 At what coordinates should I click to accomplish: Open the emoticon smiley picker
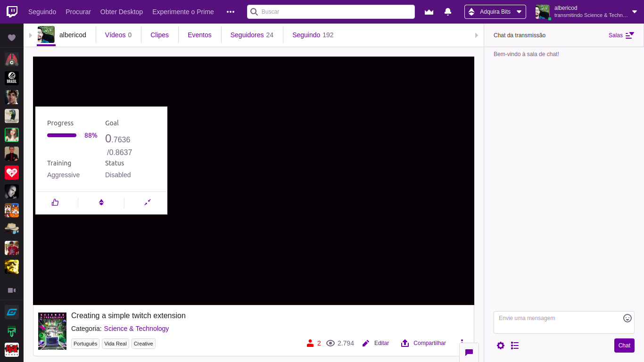coord(627,318)
